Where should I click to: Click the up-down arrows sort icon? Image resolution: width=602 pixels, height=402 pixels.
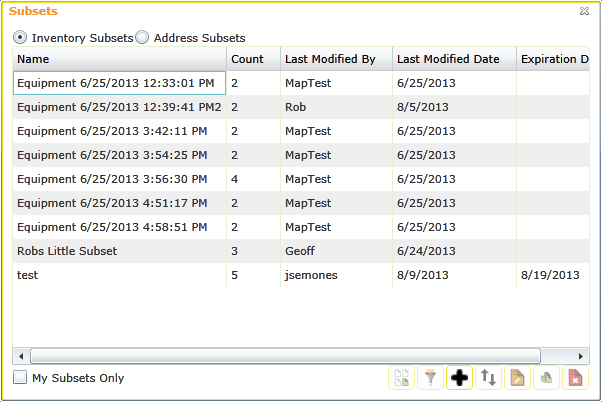pyautogui.click(x=488, y=377)
